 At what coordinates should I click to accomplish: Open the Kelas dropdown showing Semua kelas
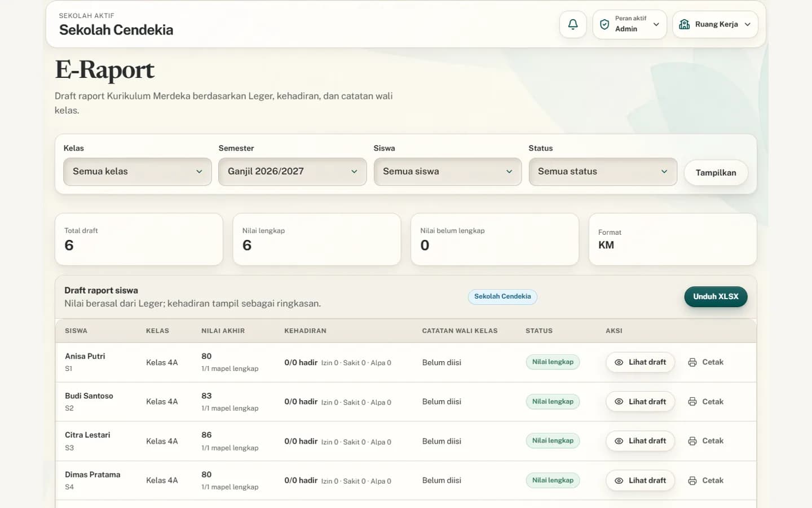[138, 172]
